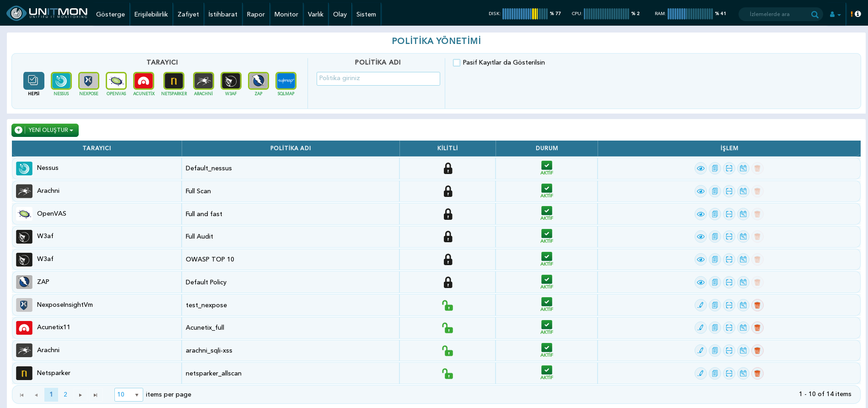Open the items per page dropdown
Image resolution: width=868 pixels, height=408 pixels.
(129, 394)
